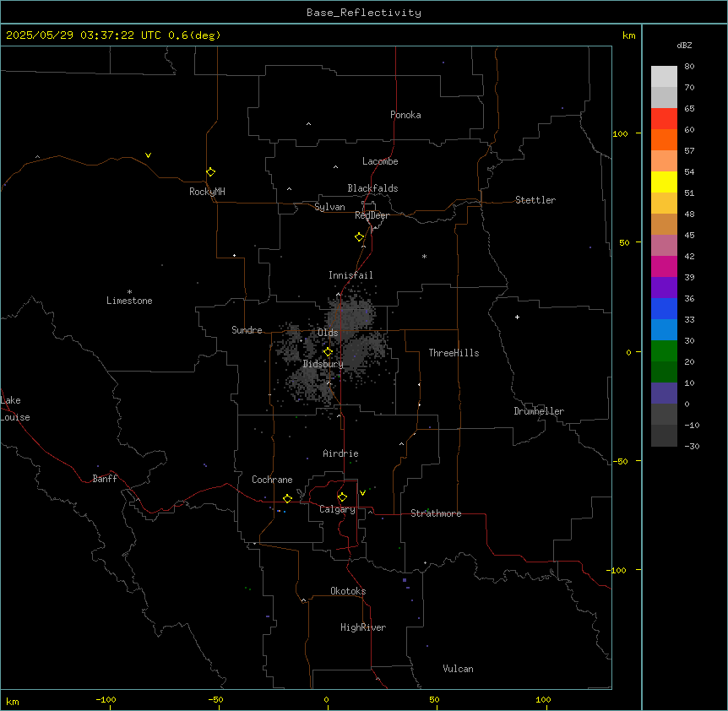Viewport: 728px width, 711px height.
Task: Click the Sundre town label
Action: click(247, 330)
